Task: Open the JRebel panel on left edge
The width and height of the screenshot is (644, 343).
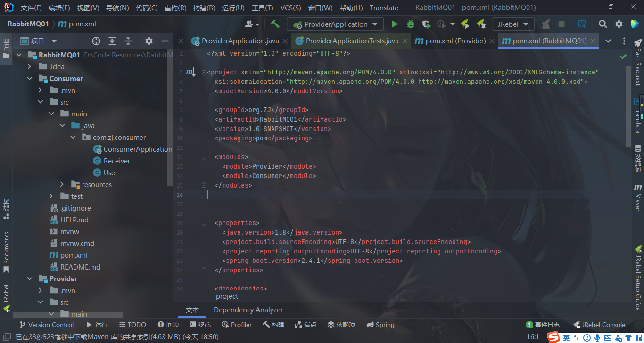Action: click(x=6, y=298)
